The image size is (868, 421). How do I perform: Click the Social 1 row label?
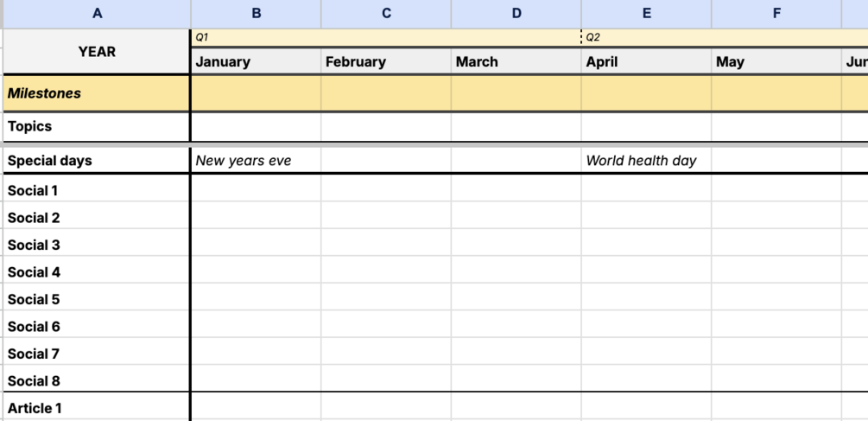point(97,190)
